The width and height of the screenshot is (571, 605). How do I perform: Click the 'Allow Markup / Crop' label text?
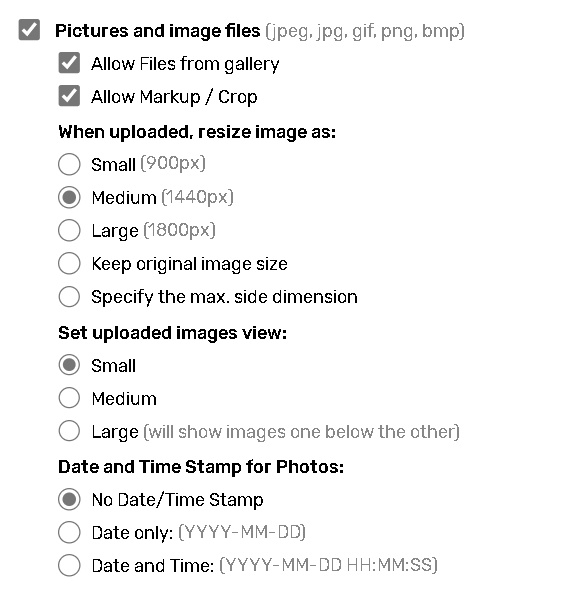click(174, 97)
